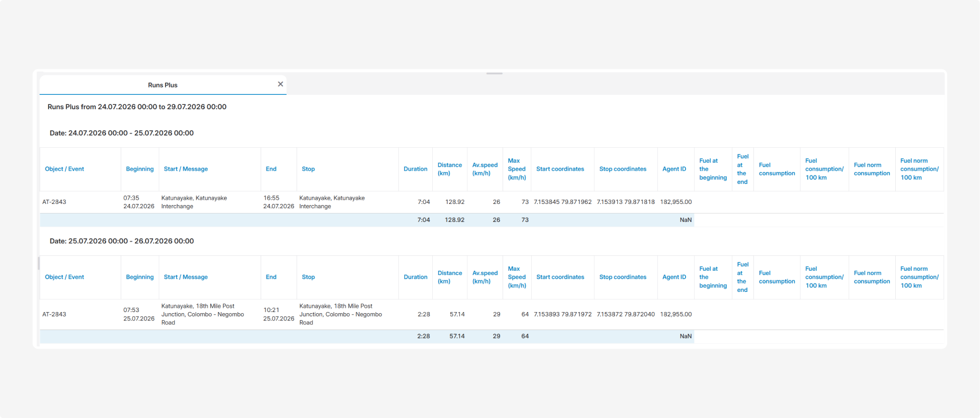Click start coordinates 7.153845 79.871962
The image size is (980, 418).
pyautogui.click(x=563, y=202)
